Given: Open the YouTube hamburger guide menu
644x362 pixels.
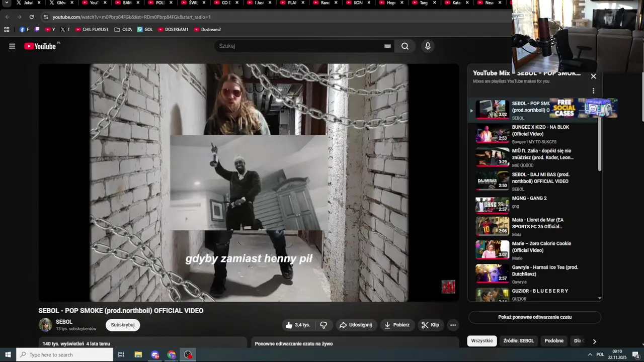Looking at the screenshot, I should point(12,46).
